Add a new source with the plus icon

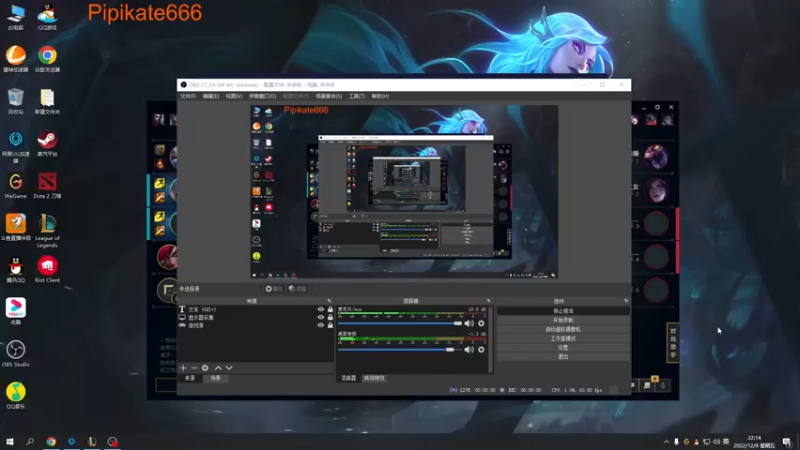(183, 368)
